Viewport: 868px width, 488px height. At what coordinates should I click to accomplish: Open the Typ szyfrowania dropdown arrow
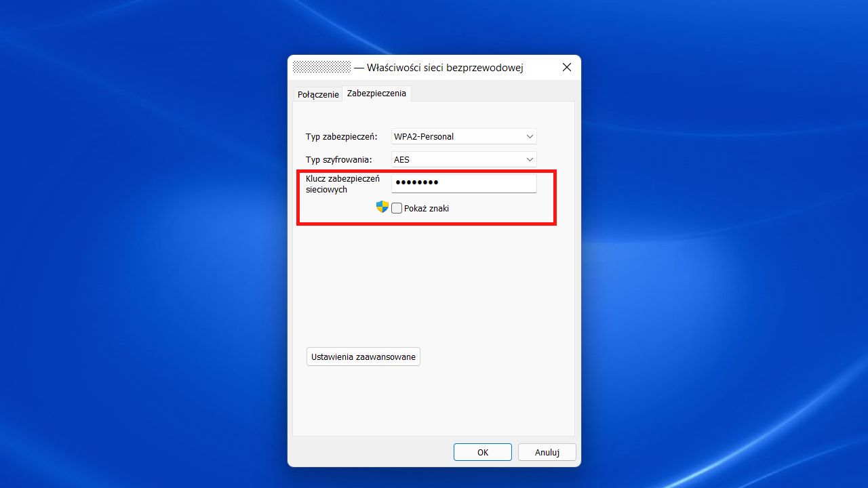(529, 159)
